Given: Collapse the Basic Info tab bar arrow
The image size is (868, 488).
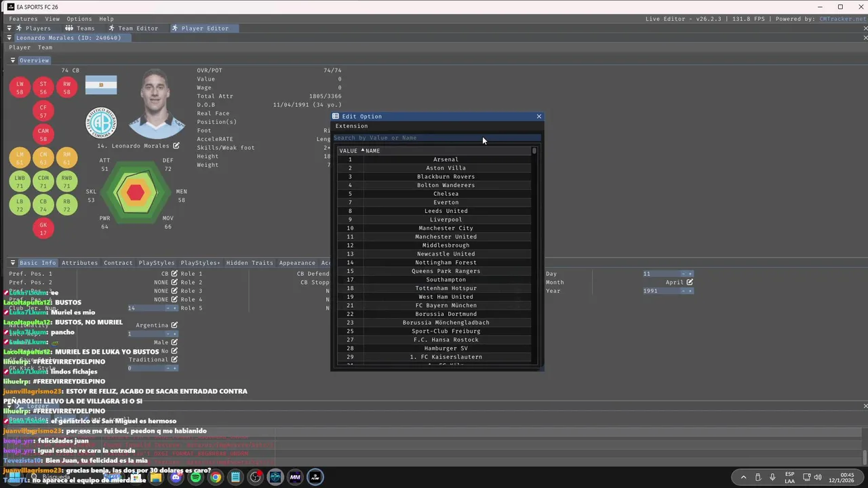Looking at the screenshot, I should point(13,262).
